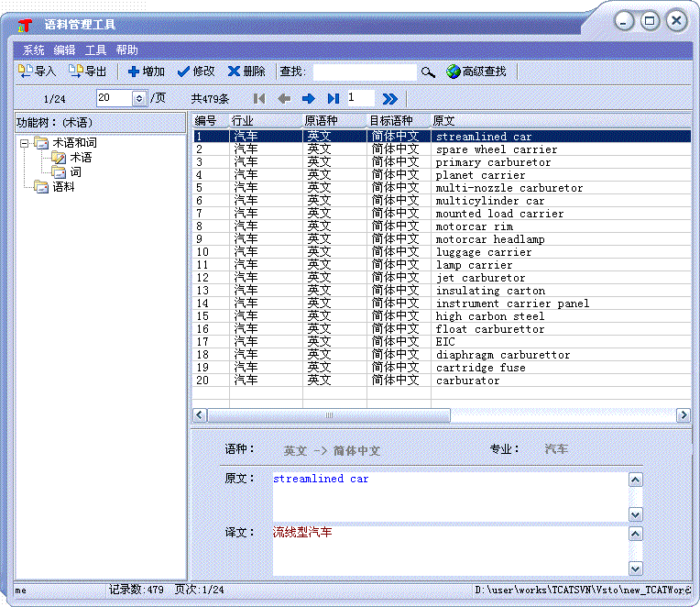Open the 帮助 menu
Image resolution: width=700 pixels, height=607 pixels.
[126, 50]
